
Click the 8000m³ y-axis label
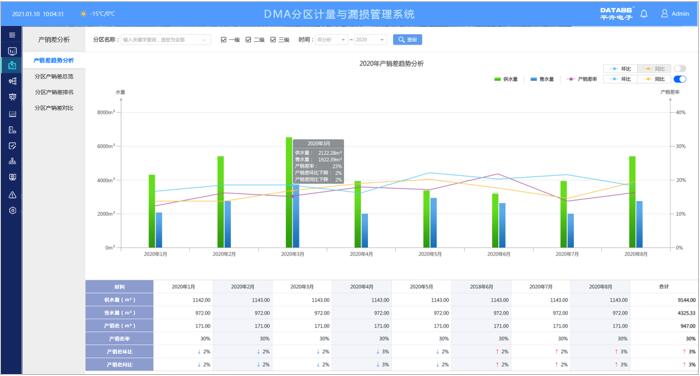pos(106,113)
